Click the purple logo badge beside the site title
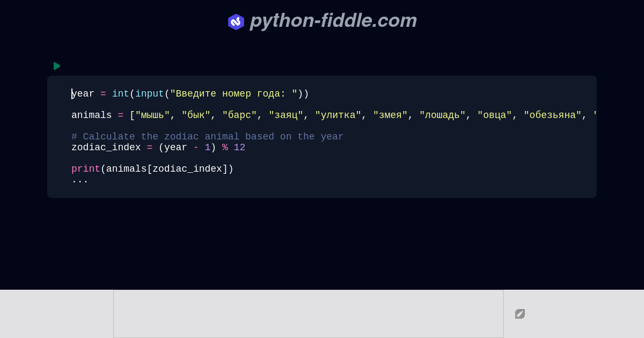 pos(236,21)
